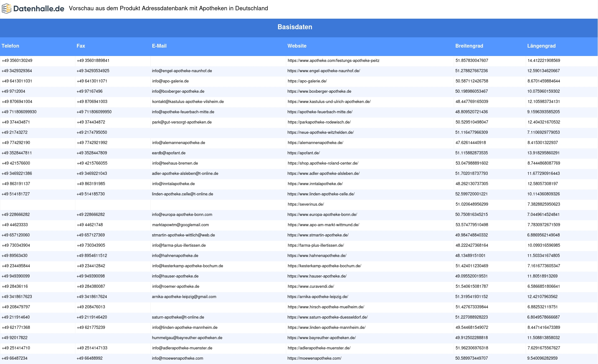Open the engel-apotheke-naunhof.de website URL
598x364 pixels.
(x=324, y=71)
